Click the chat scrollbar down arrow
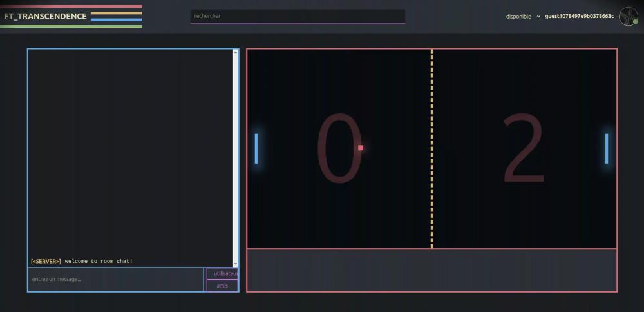 click(235, 264)
